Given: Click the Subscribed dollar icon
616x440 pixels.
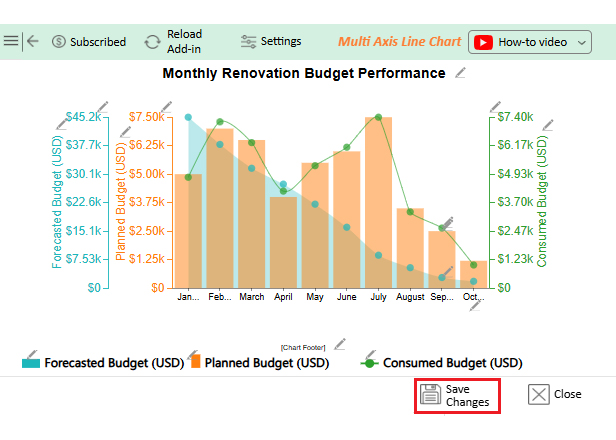Looking at the screenshot, I should [59, 42].
